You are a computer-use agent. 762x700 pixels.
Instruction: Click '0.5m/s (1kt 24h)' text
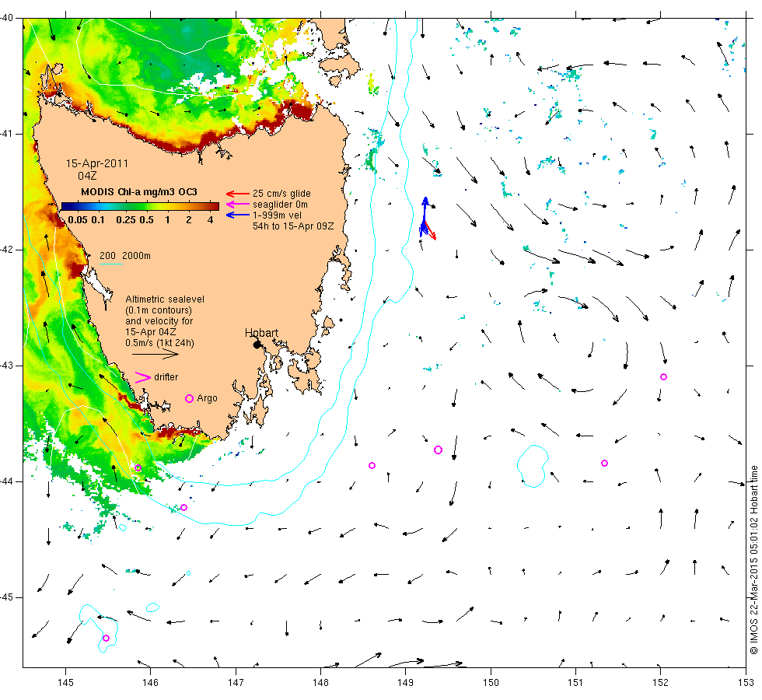[160, 343]
